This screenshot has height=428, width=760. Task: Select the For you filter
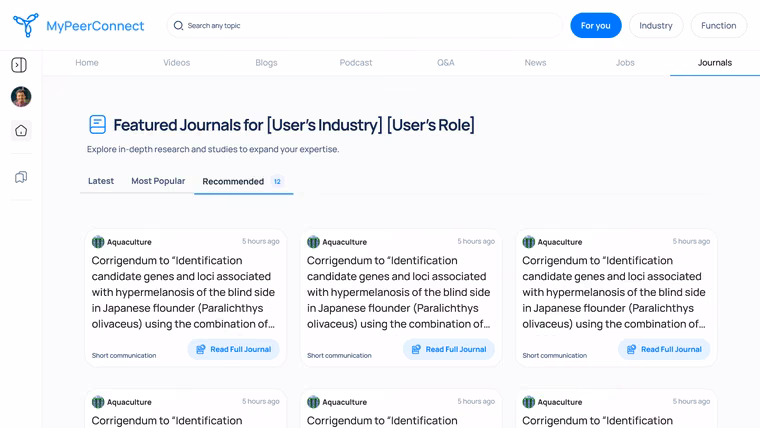[x=596, y=25]
